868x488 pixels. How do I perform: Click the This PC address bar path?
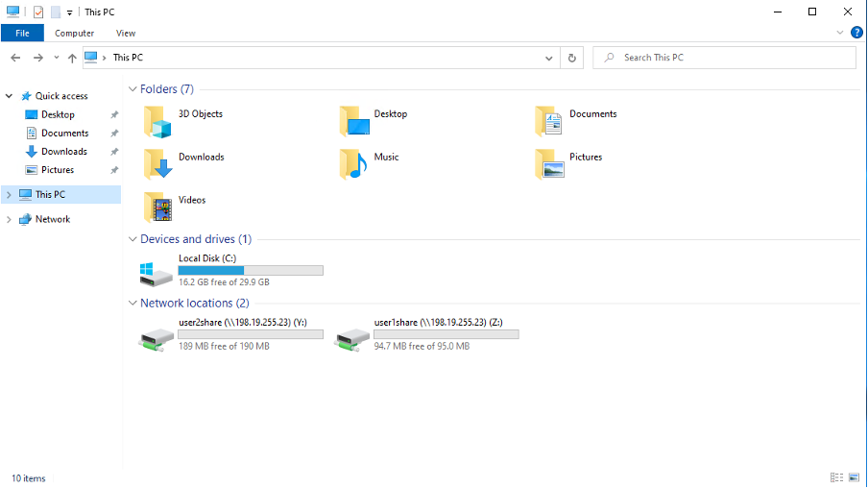(128, 58)
